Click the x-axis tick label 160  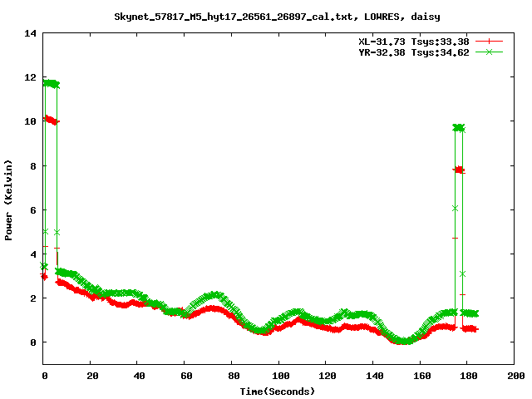[x=421, y=376]
